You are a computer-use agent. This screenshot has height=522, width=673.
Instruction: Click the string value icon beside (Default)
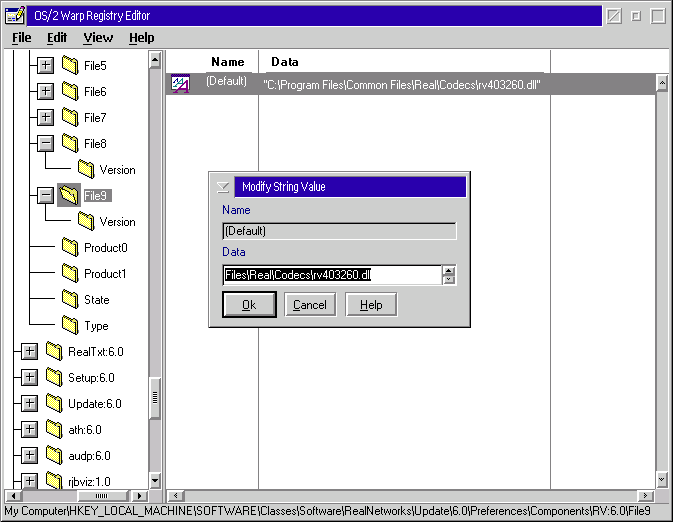180,83
